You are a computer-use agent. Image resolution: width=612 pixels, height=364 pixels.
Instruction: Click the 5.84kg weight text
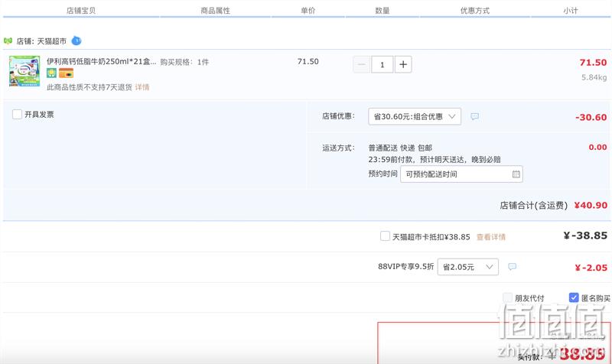(594, 78)
